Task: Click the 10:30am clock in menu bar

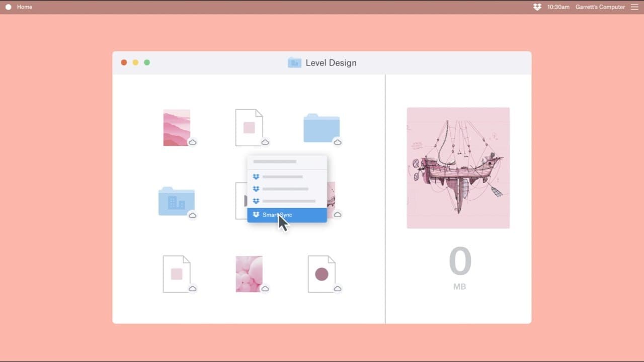Action: point(558,7)
